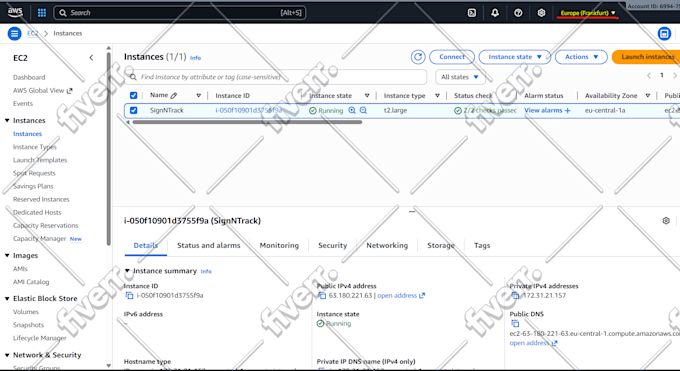Sort by Instance type column arrow

tap(437, 95)
